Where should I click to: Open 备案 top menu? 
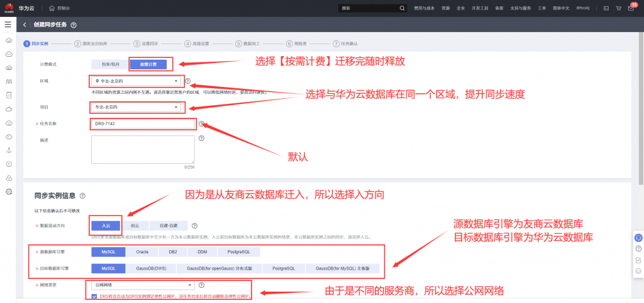499,8
